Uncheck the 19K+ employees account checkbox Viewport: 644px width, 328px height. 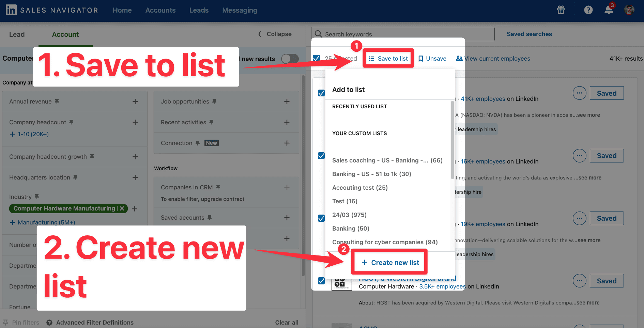321,218
